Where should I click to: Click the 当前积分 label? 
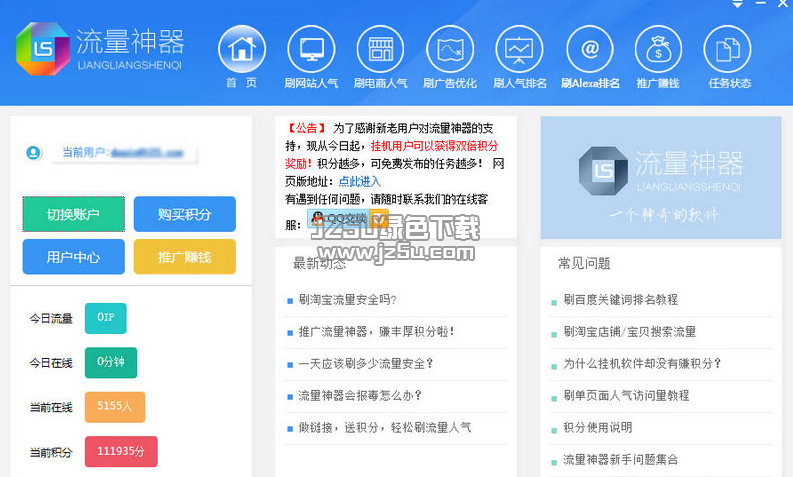pos(51,452)
